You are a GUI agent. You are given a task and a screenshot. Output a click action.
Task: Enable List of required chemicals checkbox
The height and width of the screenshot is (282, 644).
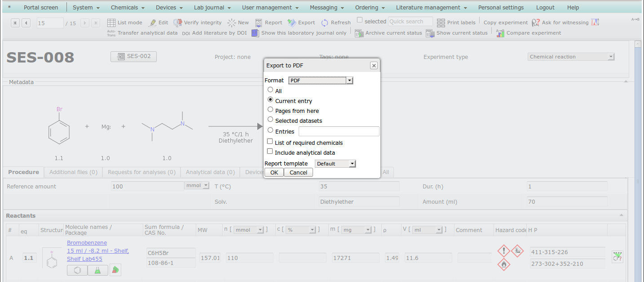[270, 142]
